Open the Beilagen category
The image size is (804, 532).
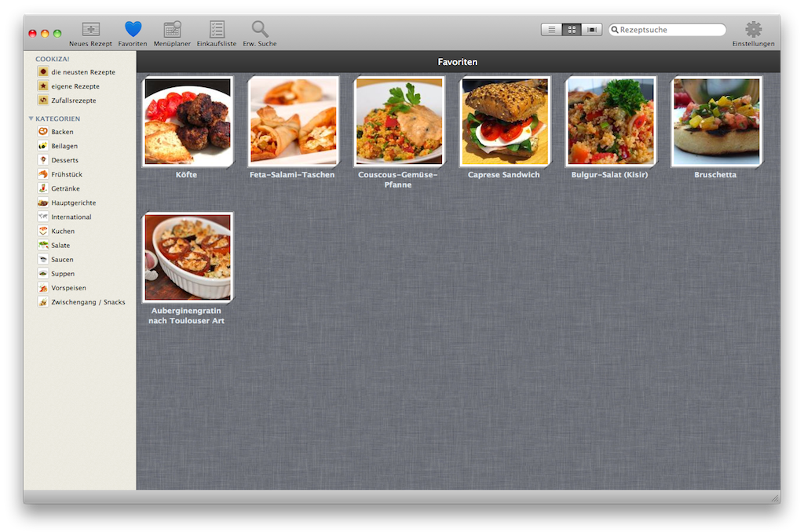point(64,146)
